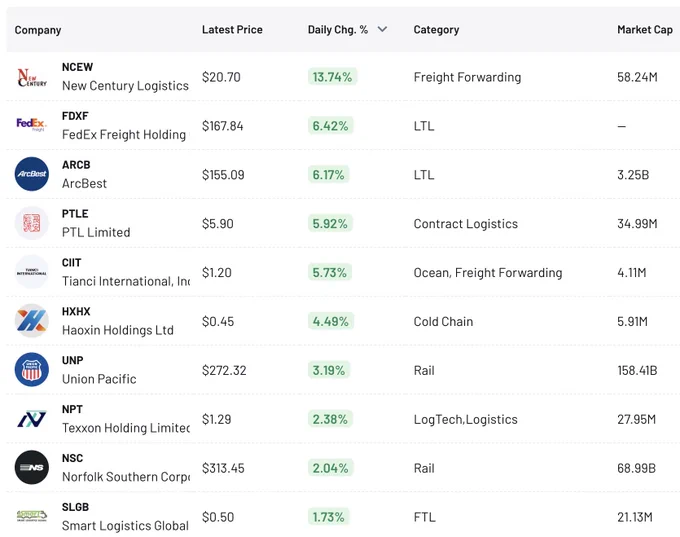Image resolution: width=680 pixels, height=537 pixels.
Task: Toggle the Daily Chg. % sort chevron
Action: coord(382,29)
